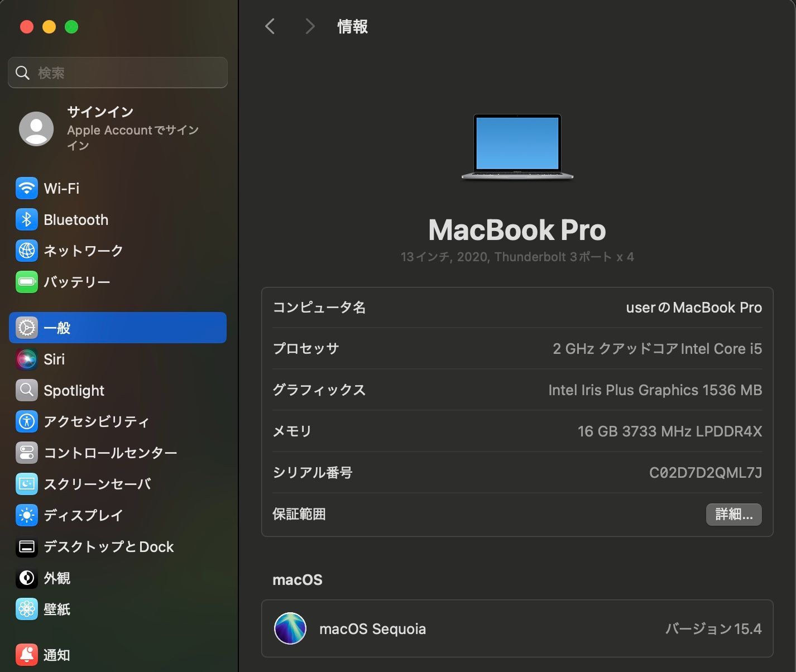Select Spotlight label in sidebar
Viewport: 796px width, 672px height.
pos(74,391)
